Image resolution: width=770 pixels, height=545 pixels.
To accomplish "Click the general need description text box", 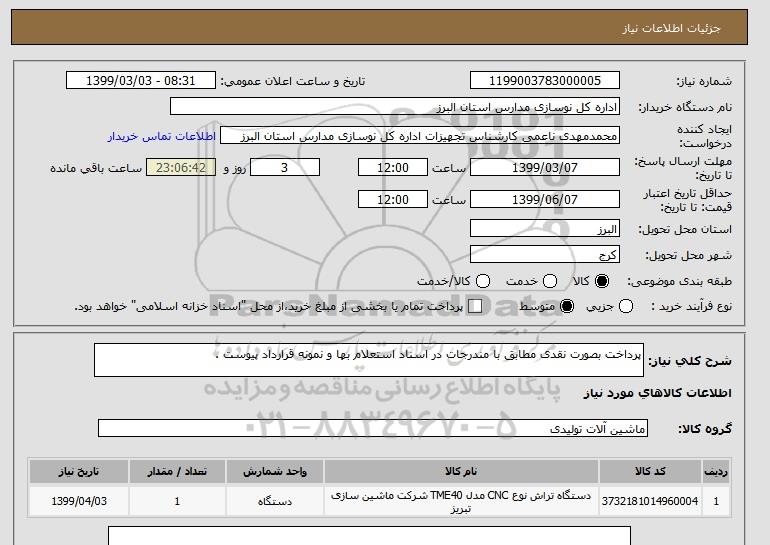I will point(369,360).
